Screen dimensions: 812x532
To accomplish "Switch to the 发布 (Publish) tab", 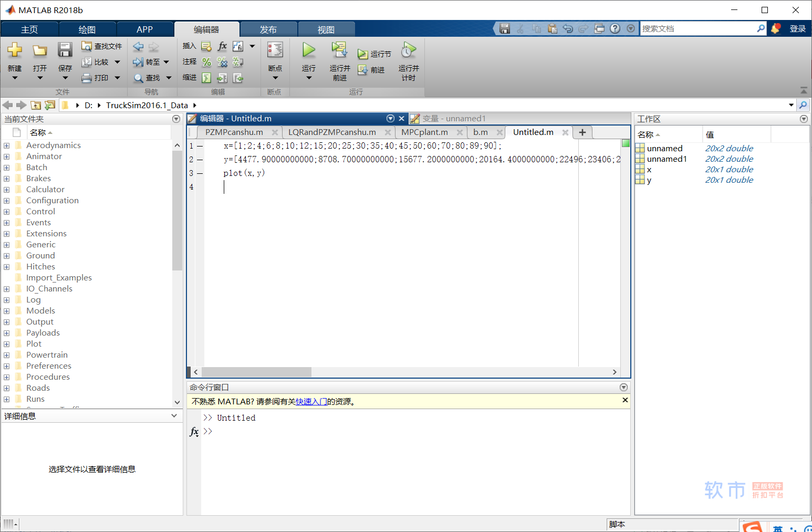I will 268,29.
